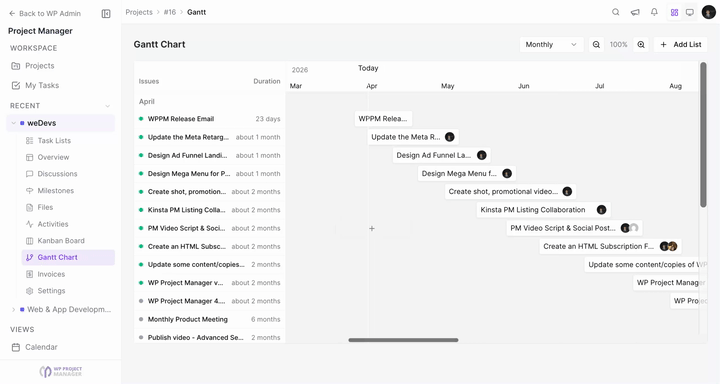Screen dimensions: 720x384
Task: Click WPPM Relea... Gantt bar
Action: [383, 119]
